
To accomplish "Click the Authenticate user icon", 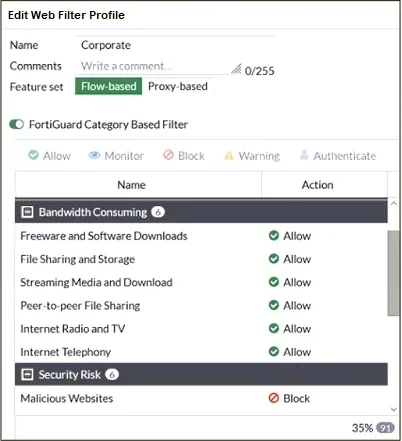I will pos(304,155).
